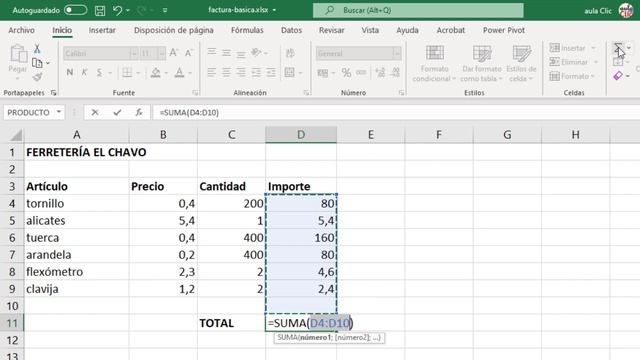Toggle the Autoguardado switch
640x360 pixels.
coord(76,10)
